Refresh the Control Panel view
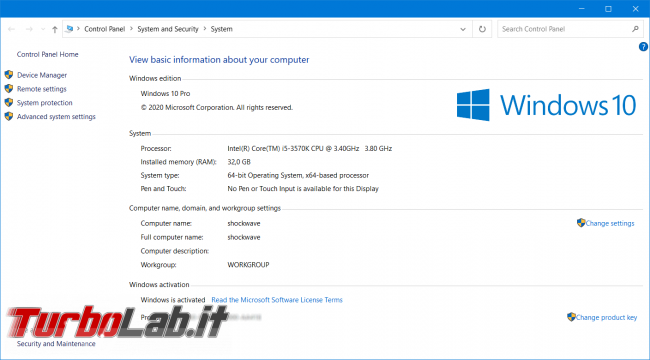Image resolution: width=650 pixels, height=360 pixels. tap(482, 29)
